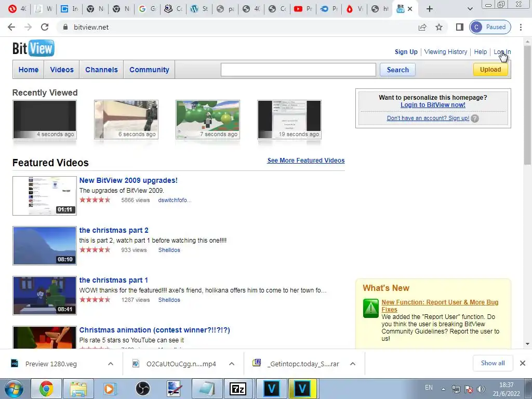This screenshot has width=532, height=399.
Task: Click the Search button
Action: tap(397, 70)
